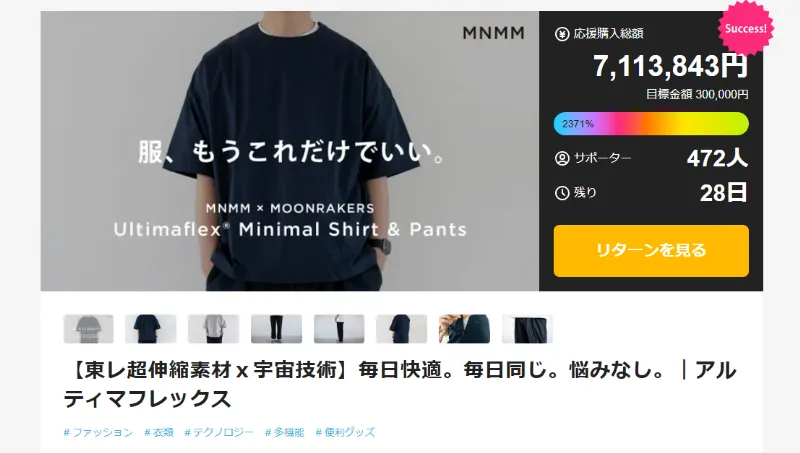This screenshot has height=453, width=800.
Task: Open the #テクノロジー tag
Action: [x=218, y=433]
